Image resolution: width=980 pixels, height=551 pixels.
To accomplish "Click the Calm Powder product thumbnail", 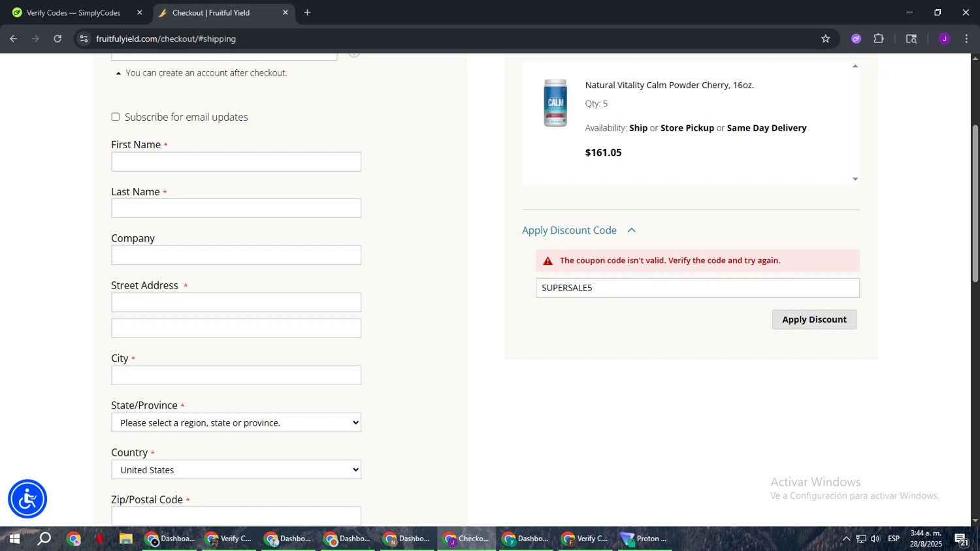I will tap(555, 103).
